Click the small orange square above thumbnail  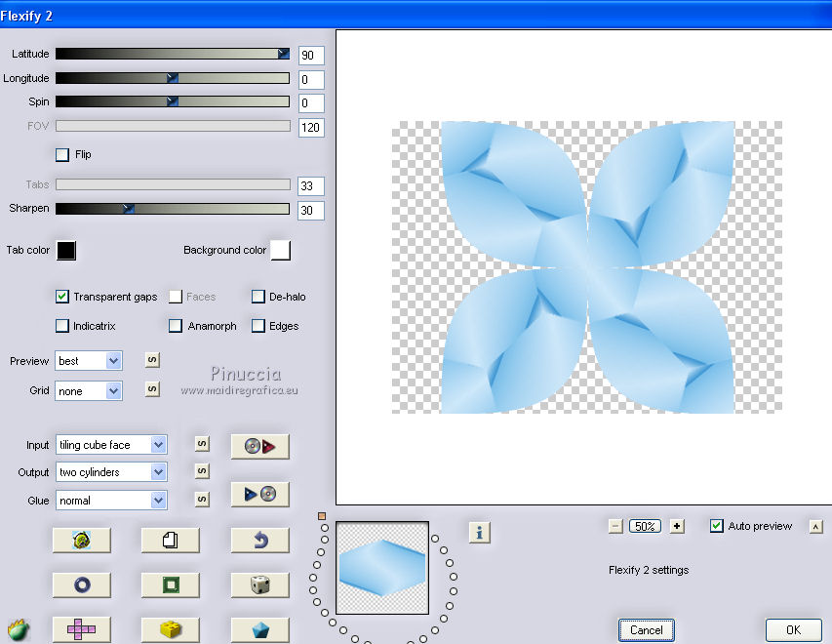(322, 516)
